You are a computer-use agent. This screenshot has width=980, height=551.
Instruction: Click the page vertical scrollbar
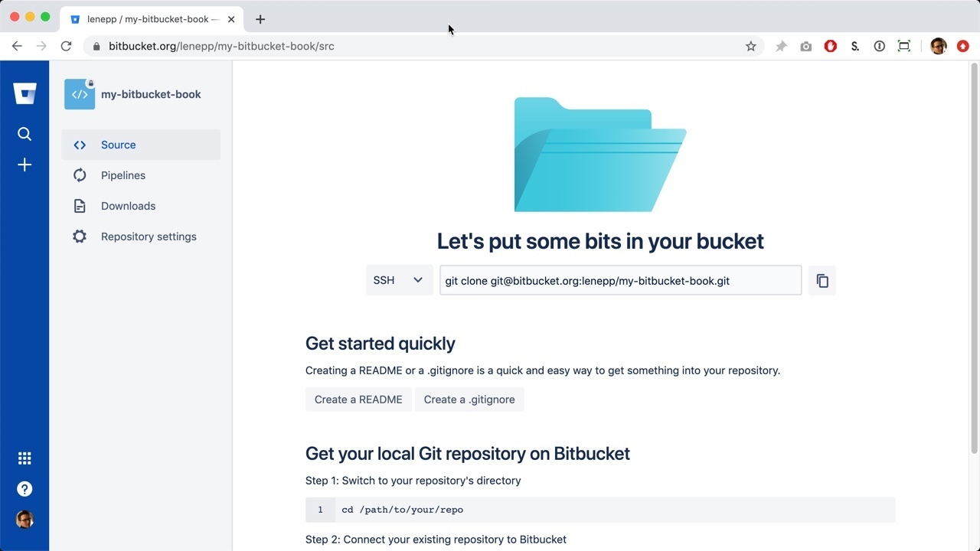pyautogui.click(x=974, y=260)
